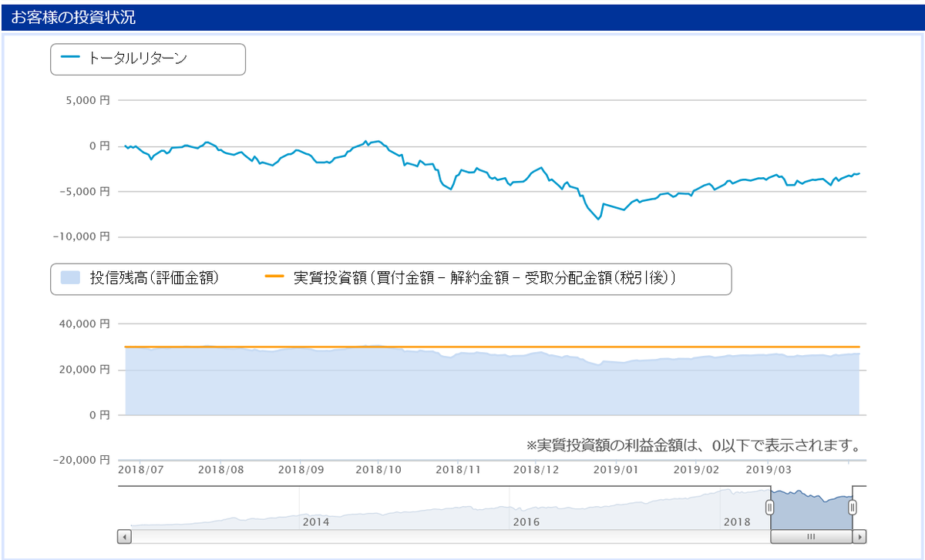Click the 2019/02 axis label
The height and width of the screenshot is (560, 925).
pos(696,468)
